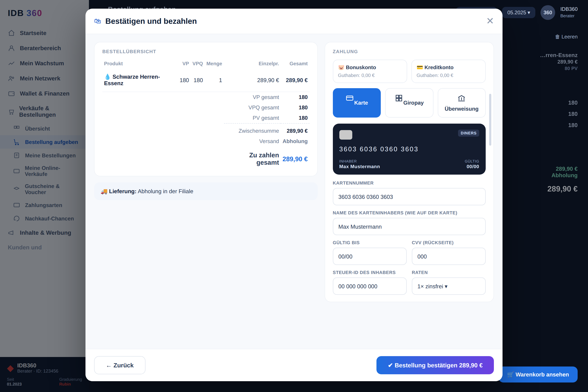588x392 pixels.
Task: Click the Gültig bis field
Action: tap(370, 256)
